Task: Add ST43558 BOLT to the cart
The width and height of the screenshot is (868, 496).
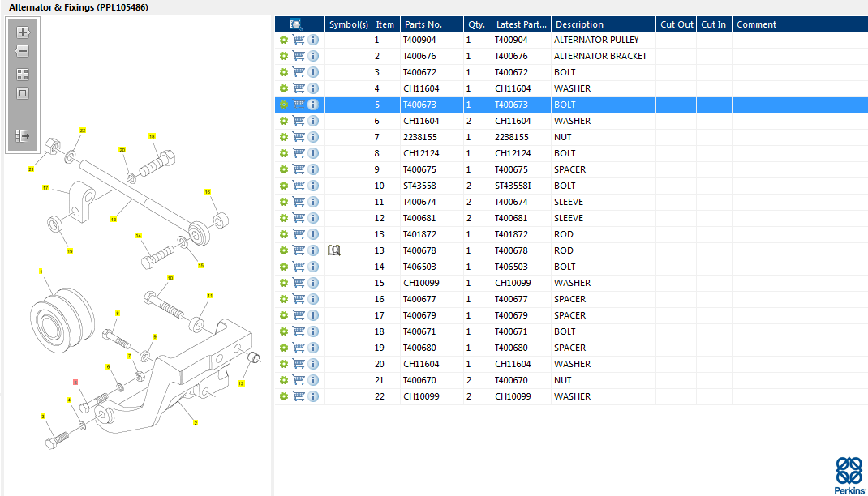Action: [x=299, y=186]
